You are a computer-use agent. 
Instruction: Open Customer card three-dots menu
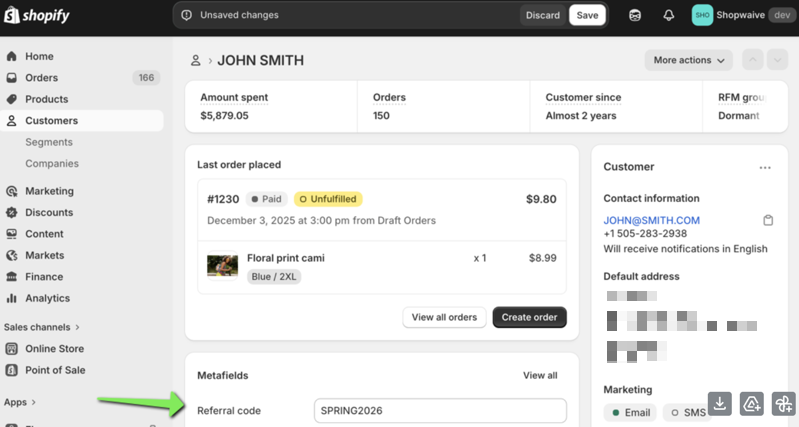tap(765, 168)
